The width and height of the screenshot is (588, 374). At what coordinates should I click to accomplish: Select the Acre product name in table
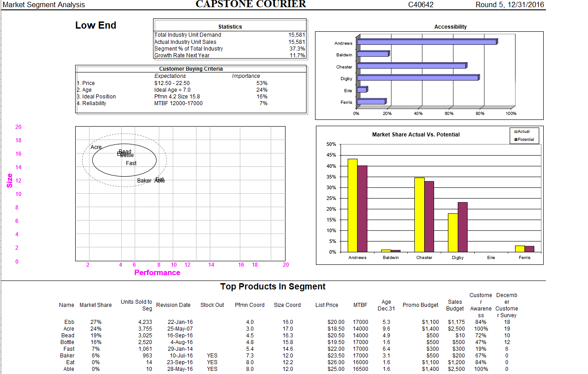[x=69, y=329]
